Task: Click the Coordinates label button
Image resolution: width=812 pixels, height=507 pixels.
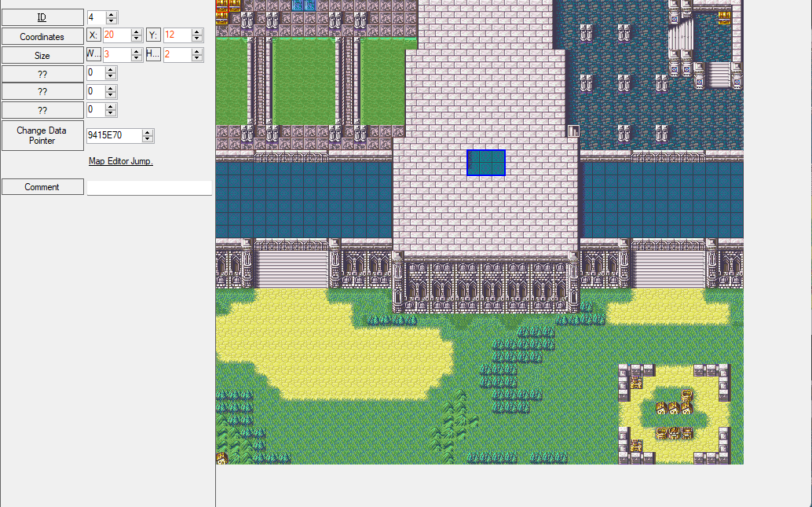Action: click(42, 36)
